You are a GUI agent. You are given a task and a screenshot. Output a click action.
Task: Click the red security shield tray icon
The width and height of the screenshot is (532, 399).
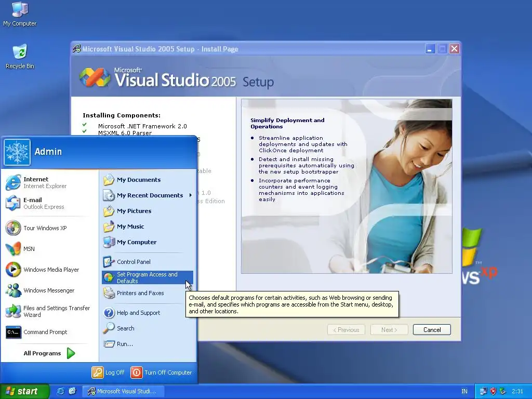(493, 391)
